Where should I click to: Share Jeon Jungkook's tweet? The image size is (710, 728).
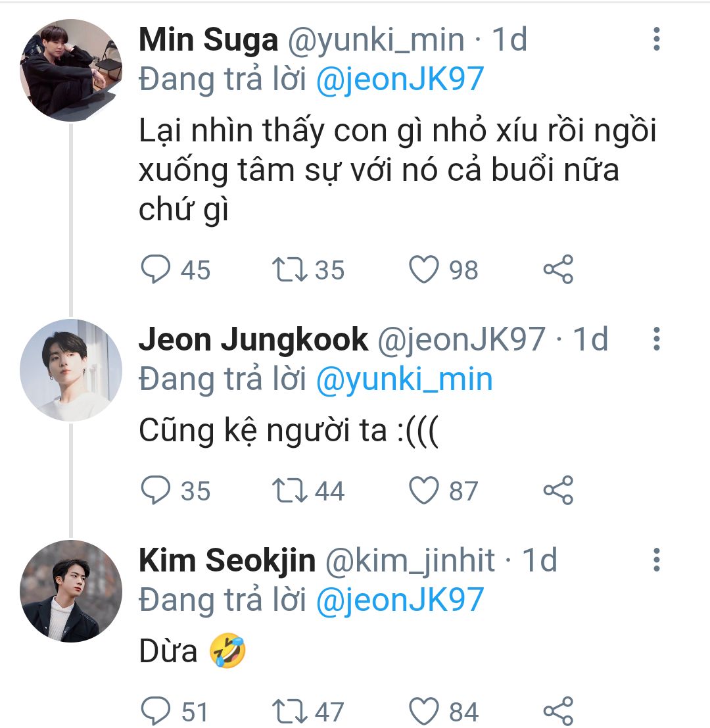tap(559, 491)
